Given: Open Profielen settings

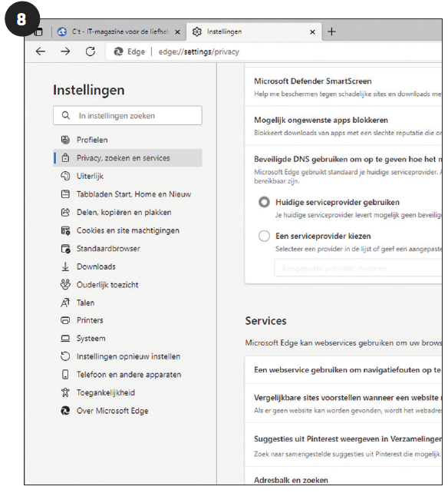Looking at the screenshot, I should pyautogui.click(x=127, y=140).
